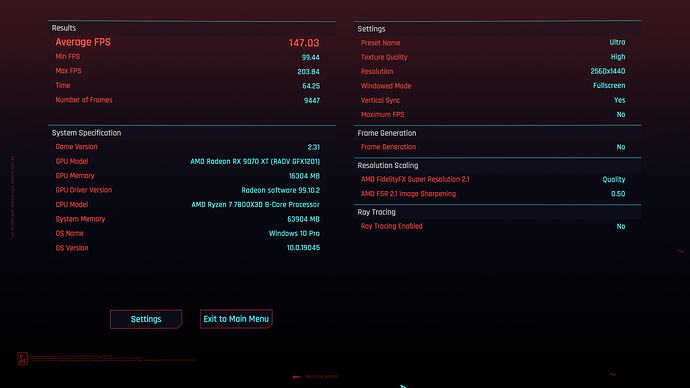Click the Results section header

(64, 28)
